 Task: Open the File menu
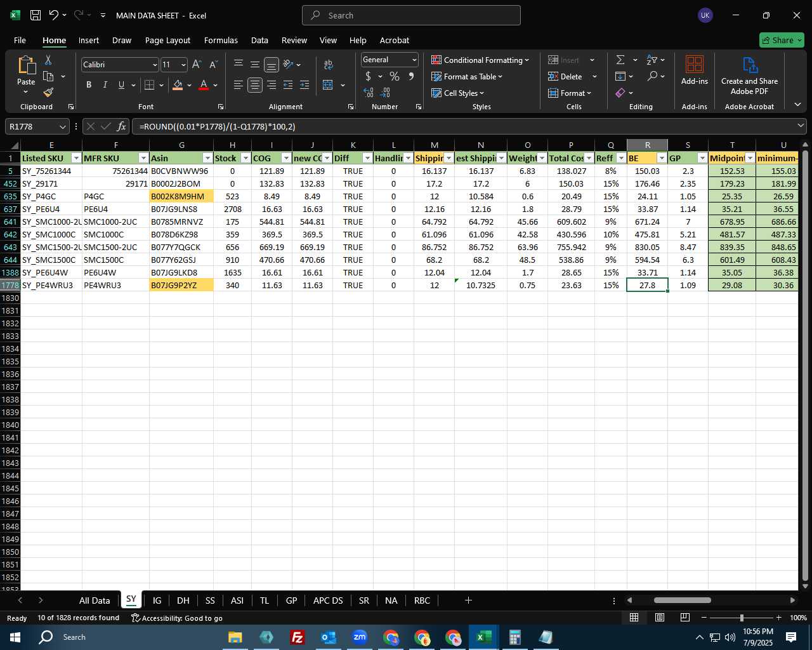pos(20,40)
